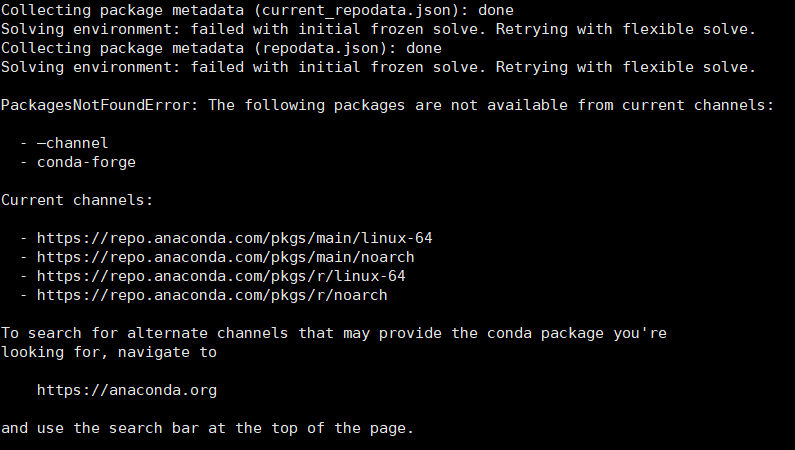Open the pkgs/main/noarch channel URL

[226, 257]
